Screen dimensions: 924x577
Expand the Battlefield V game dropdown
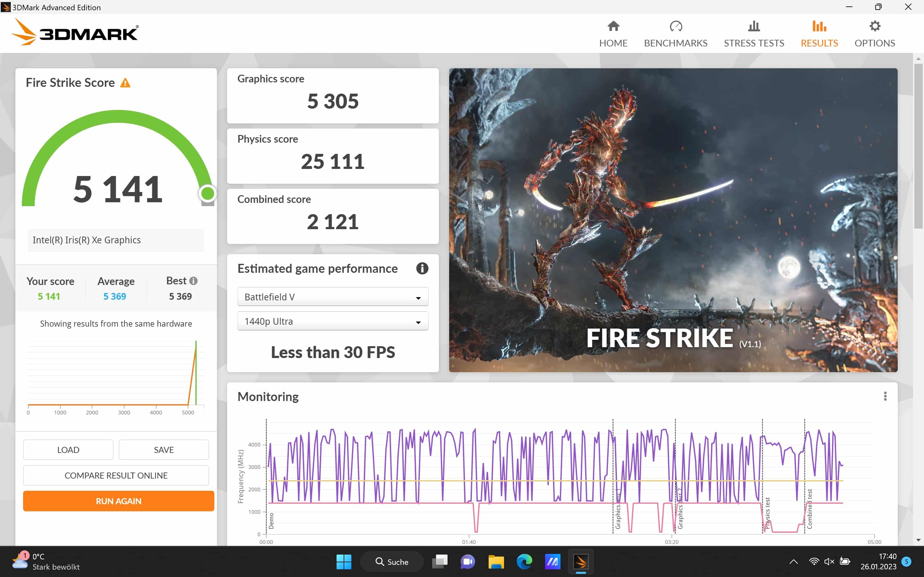pos(333,297)
